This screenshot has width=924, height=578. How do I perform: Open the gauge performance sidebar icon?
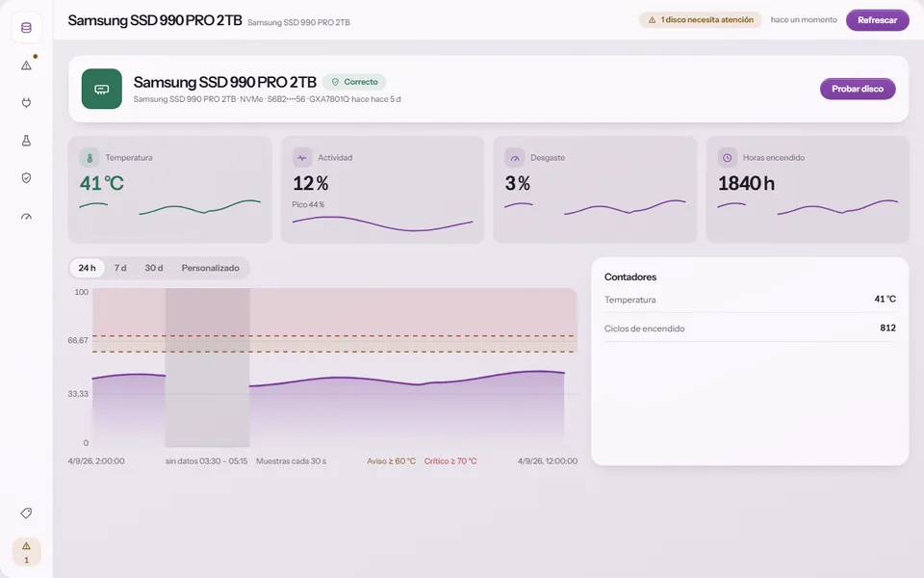pos(26,216)
